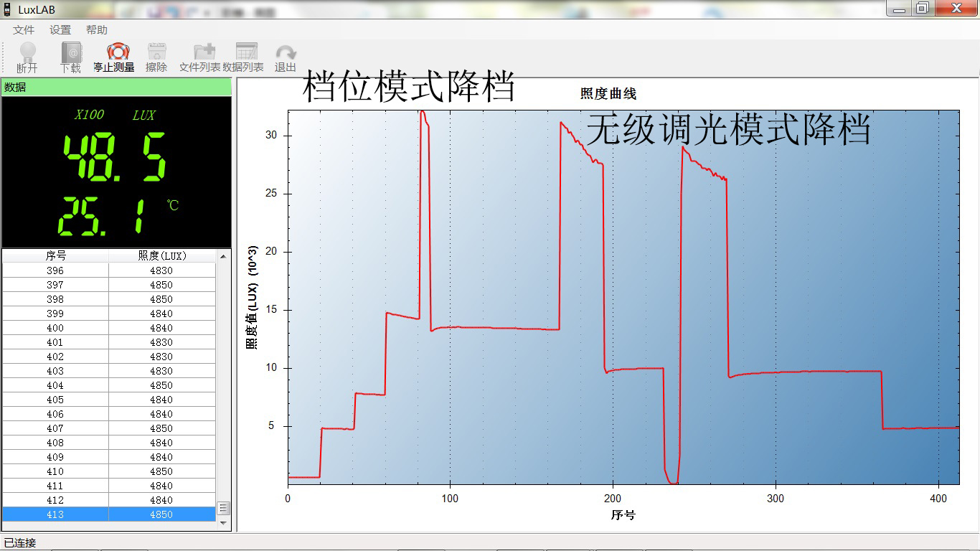Click the 下载 download toolbar icon
The width and height of the screenshot is (980, 551).
click(x=70, y=57)
